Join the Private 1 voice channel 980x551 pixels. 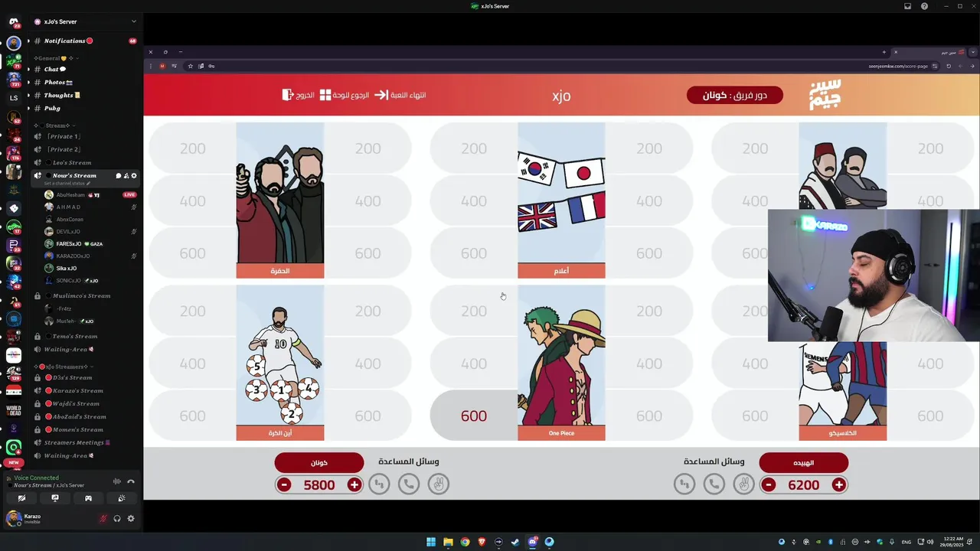84,136
